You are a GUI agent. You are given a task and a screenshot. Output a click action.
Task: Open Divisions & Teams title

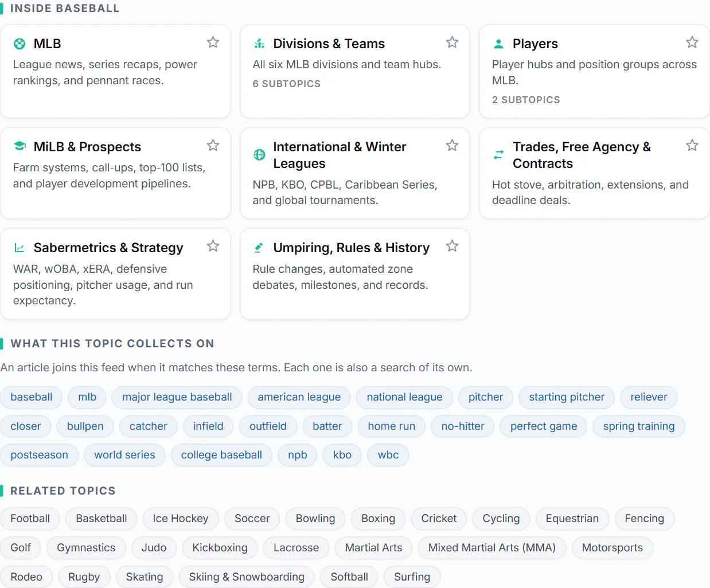coord(329,44)
